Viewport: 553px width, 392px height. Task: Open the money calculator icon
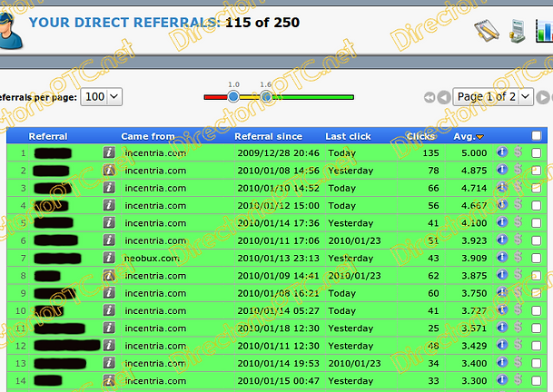[517, 32]
